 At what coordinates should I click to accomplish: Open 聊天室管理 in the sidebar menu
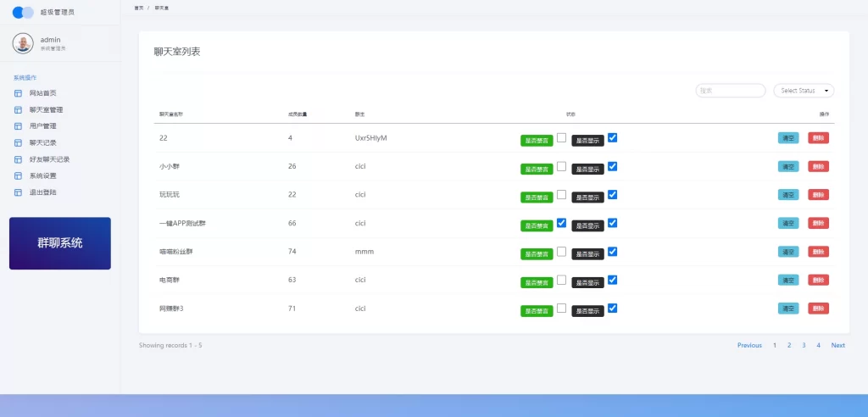[46, 110]
